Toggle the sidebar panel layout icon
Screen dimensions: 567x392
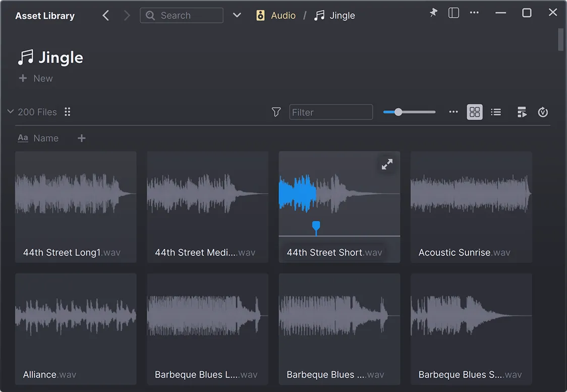(453, 13)
